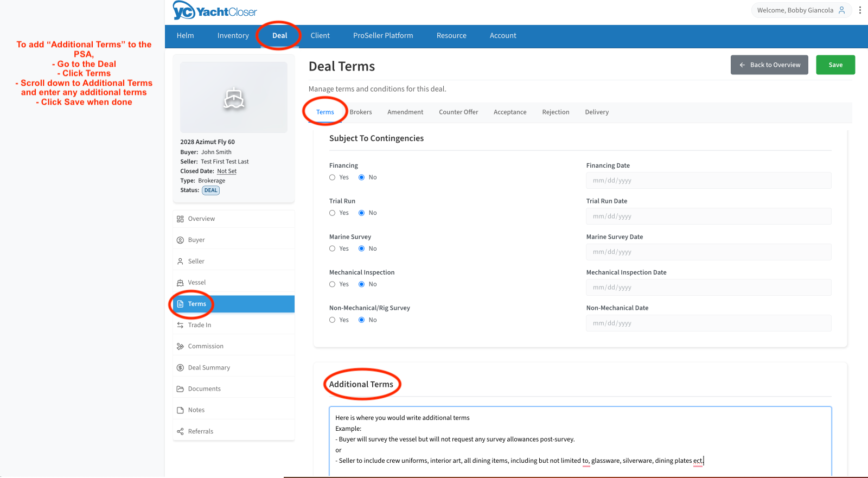Open Seller in the deal sidebar
Viewport: 868px width, 478px height.
click(234, 262)
